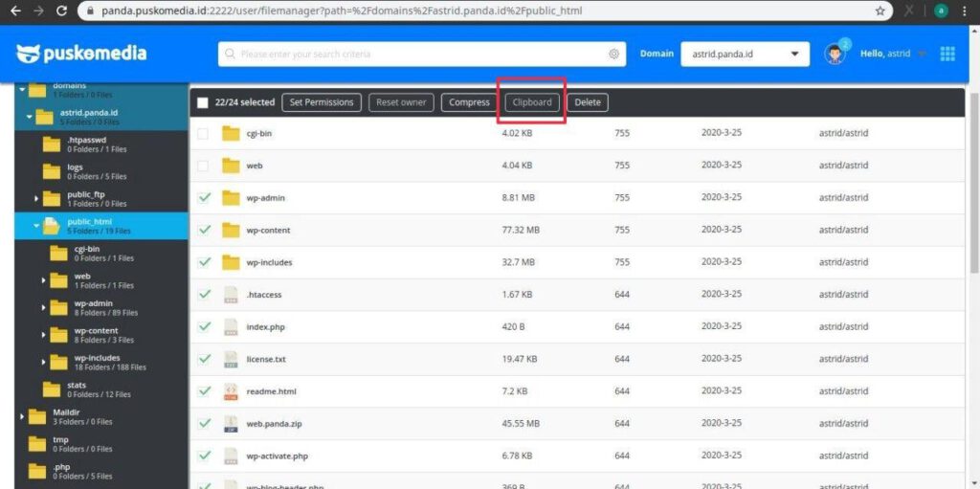Click the Reset owner button
This screenshot has width=980, height=489.
tap(401, 102)
